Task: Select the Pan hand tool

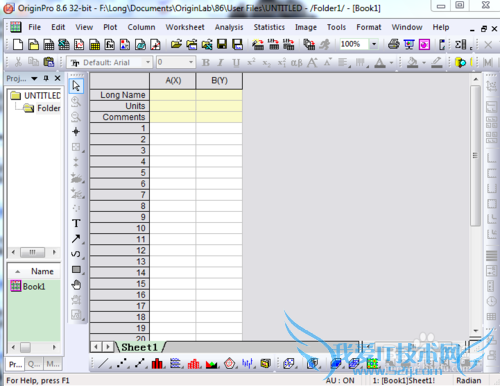Action: point(76,285)
